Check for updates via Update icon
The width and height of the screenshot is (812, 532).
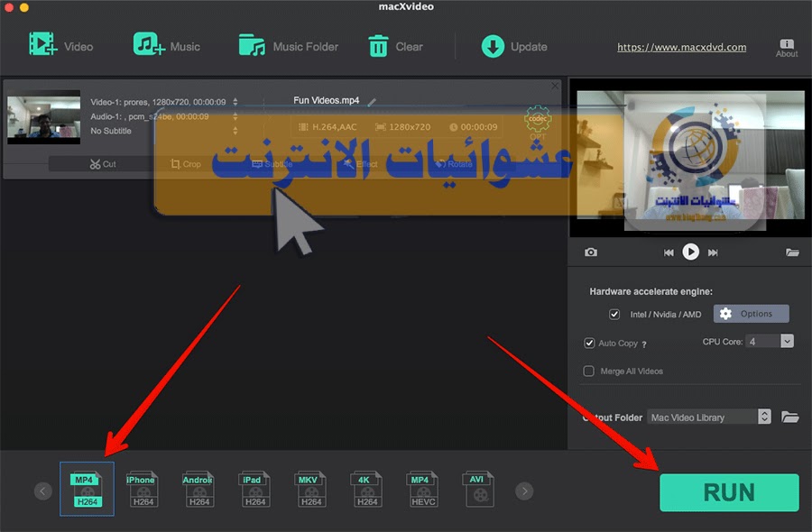pos(493,47)
